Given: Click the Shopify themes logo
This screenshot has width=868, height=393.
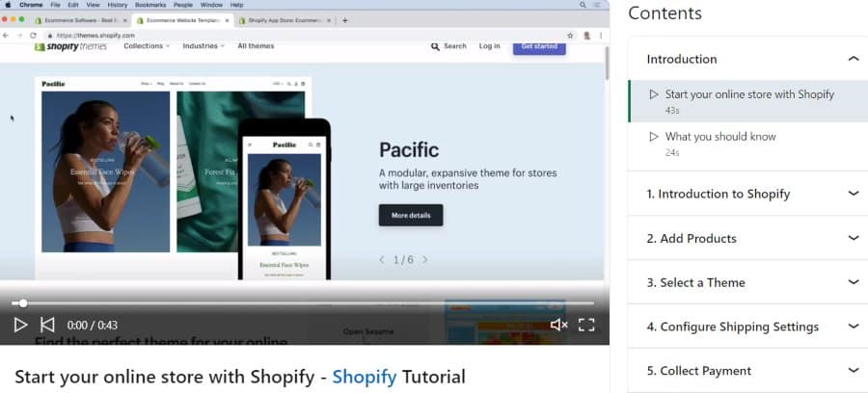Looking at the screenshot, I should [70, 46].
